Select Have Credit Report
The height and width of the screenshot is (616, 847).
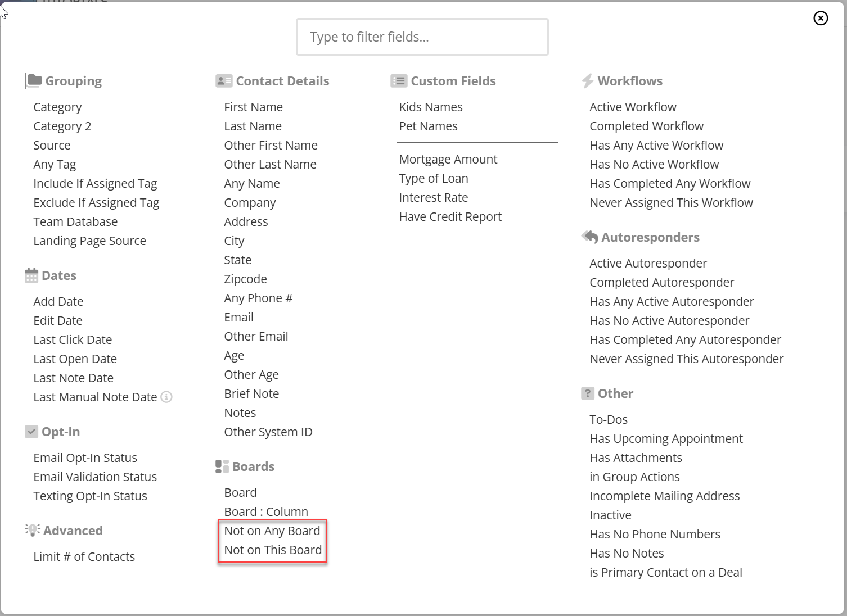coord(450,217)
